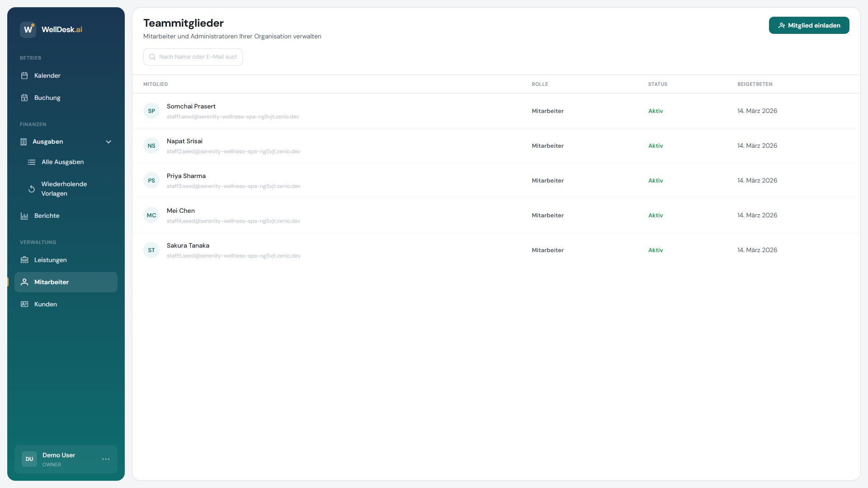Click the MC avatar for Mei Chen
This screenshot has height=488, width=868.
click(x=151, y=216)
